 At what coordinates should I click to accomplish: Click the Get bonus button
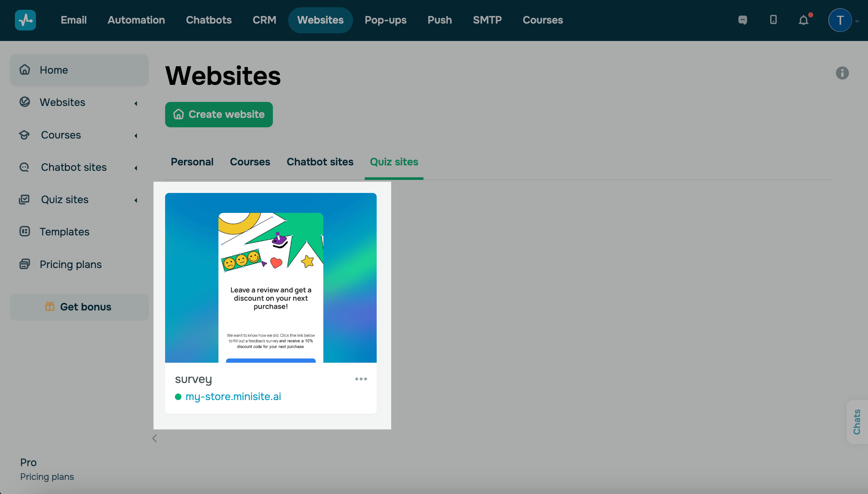[x=79, y=307]
